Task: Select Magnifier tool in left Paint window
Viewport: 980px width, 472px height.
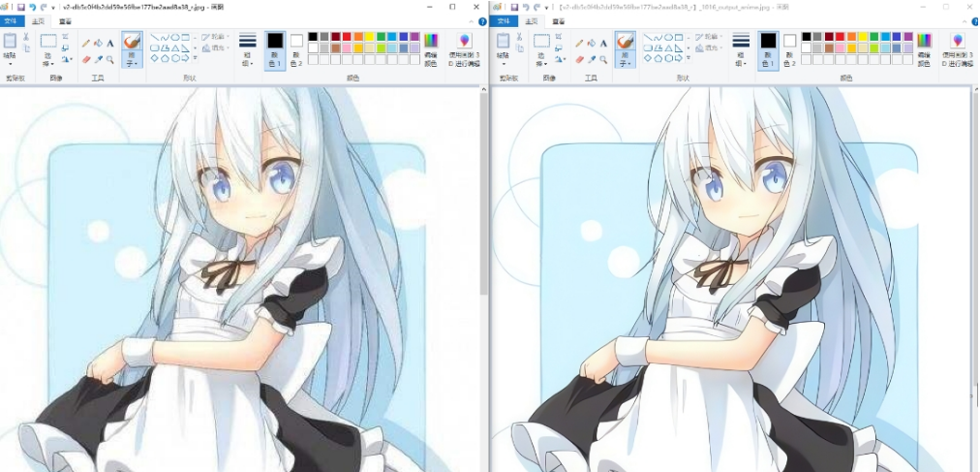Action: [110, 59]
